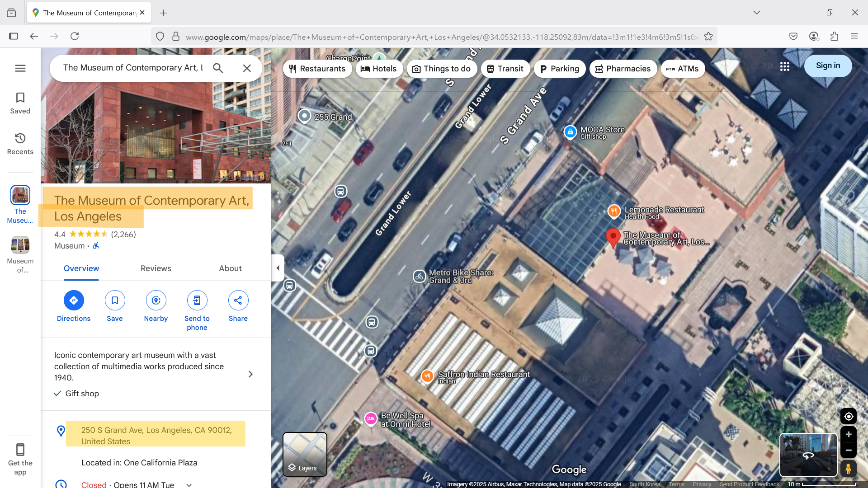
Task: Toggle the browser sidebar button
Action: tap(14, 36)
